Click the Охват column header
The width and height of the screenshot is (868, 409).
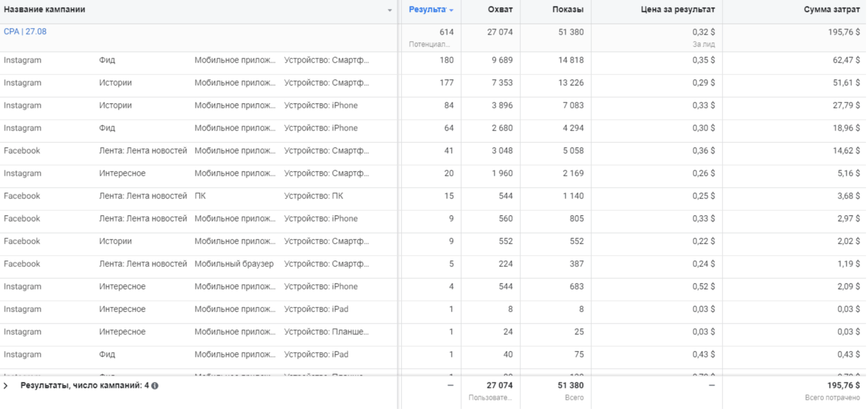[500, 9]
